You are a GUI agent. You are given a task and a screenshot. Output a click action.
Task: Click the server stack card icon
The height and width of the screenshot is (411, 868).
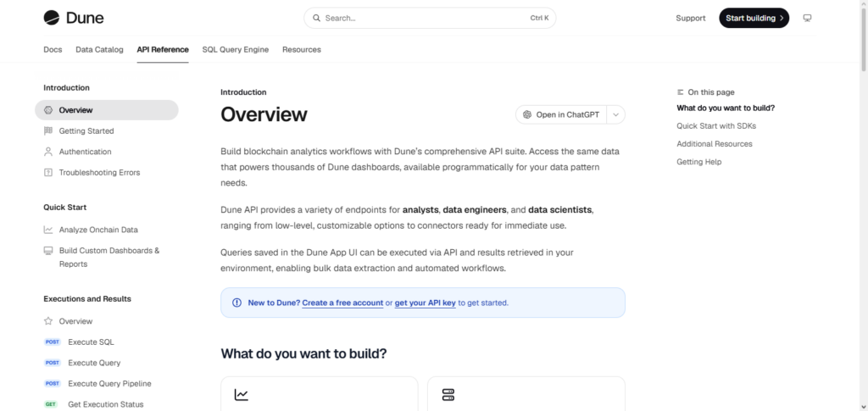pos(448,395)
